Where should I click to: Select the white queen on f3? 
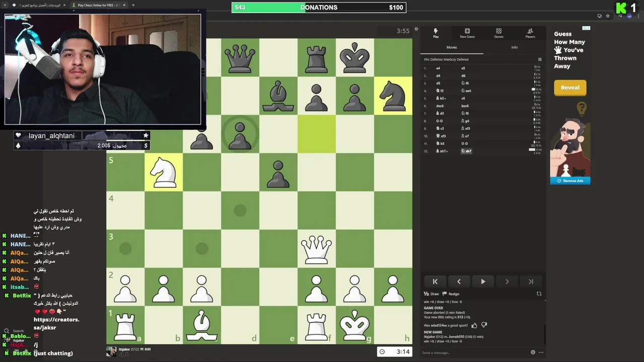pyautogui.click(x=316, y=248)
